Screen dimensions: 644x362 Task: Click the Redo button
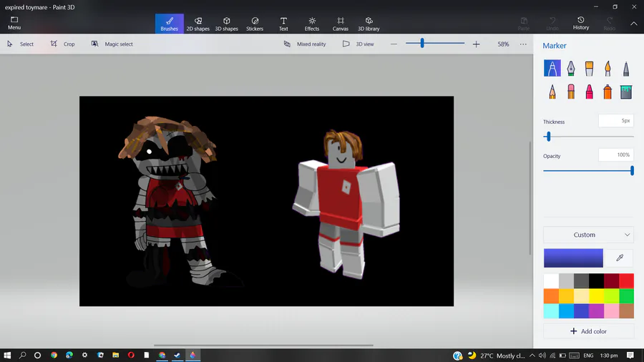click(610, 24)
